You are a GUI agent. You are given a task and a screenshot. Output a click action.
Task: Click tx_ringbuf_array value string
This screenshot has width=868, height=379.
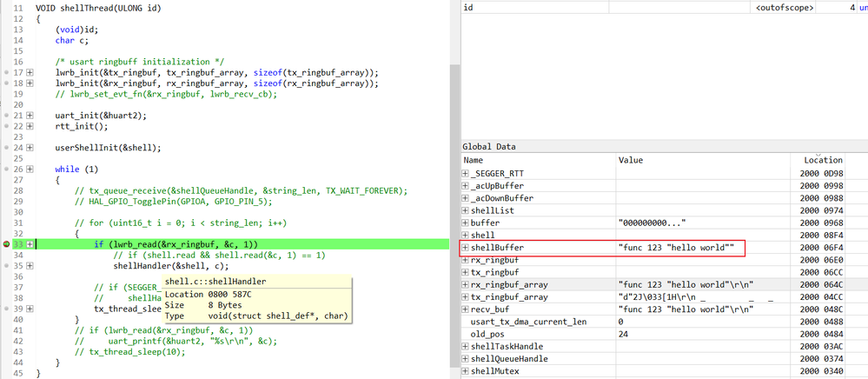pyautogui.click(x=696, y=297)
